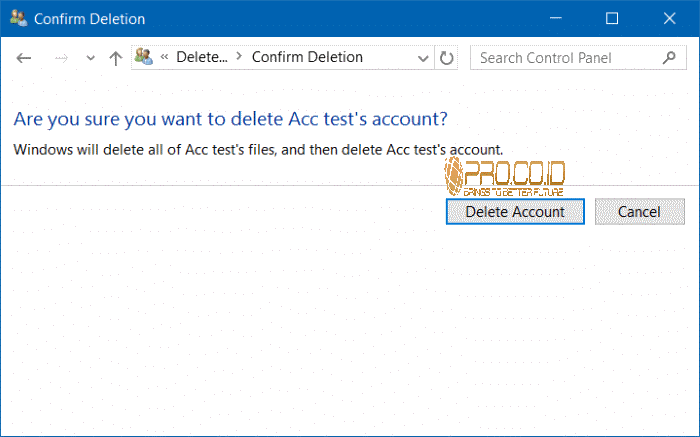This screenshot has height=437, width=700.
Task: Open the address bar history dropdown
Action: 423,58
